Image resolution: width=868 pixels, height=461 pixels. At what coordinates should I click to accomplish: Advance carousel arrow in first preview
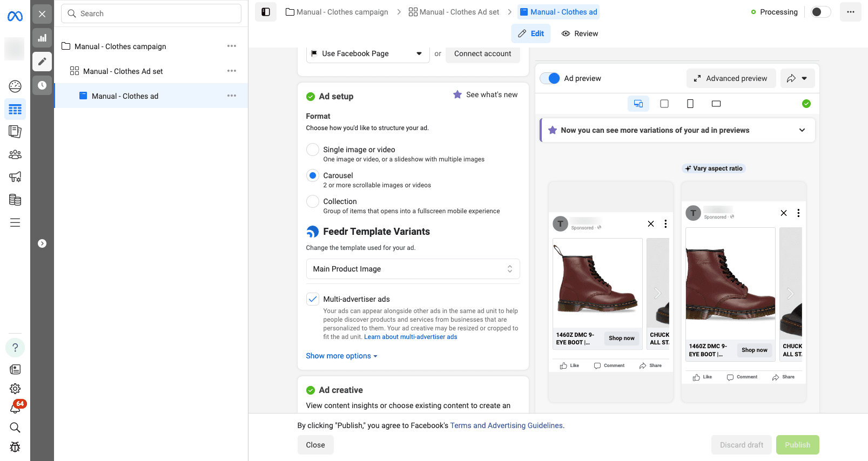[657, 293]
